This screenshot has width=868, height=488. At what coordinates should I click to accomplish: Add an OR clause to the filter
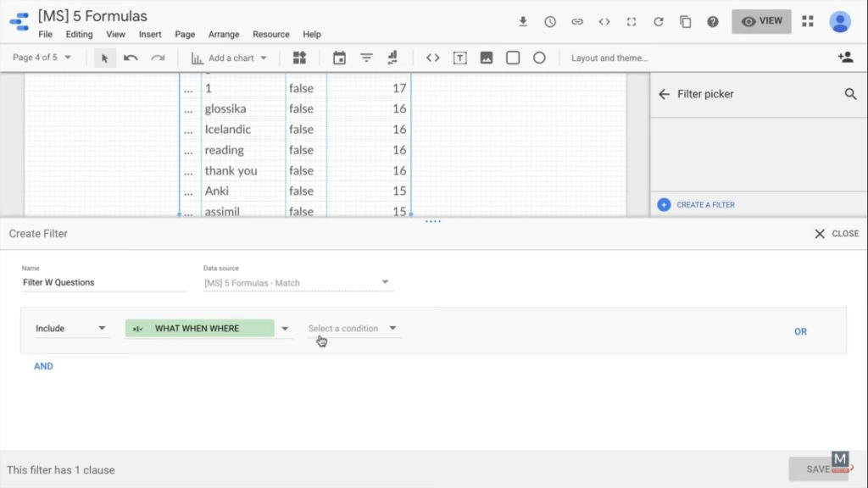pos(800,331)
